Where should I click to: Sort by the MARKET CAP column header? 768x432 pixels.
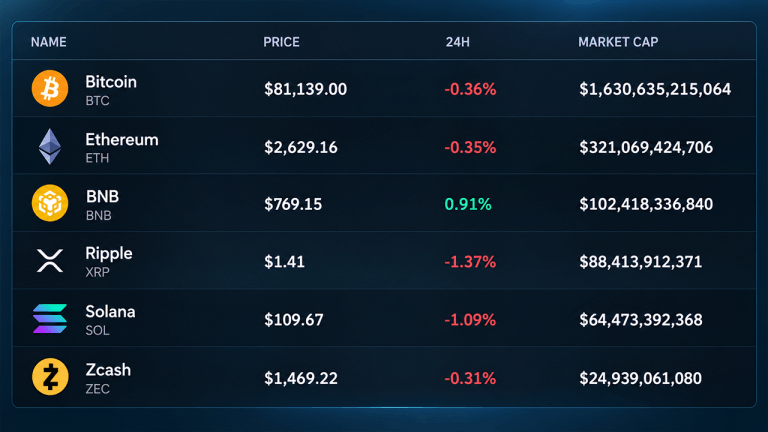[x=618, y=42]
